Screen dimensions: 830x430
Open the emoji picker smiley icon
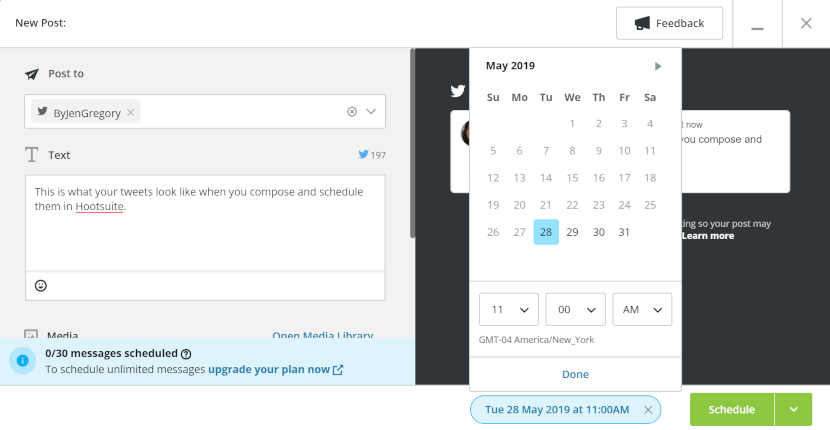[41, 285]
